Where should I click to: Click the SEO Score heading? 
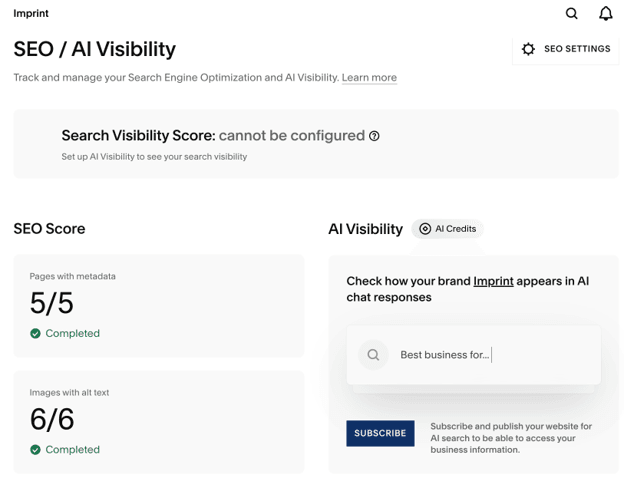click(x=49, y=229)
